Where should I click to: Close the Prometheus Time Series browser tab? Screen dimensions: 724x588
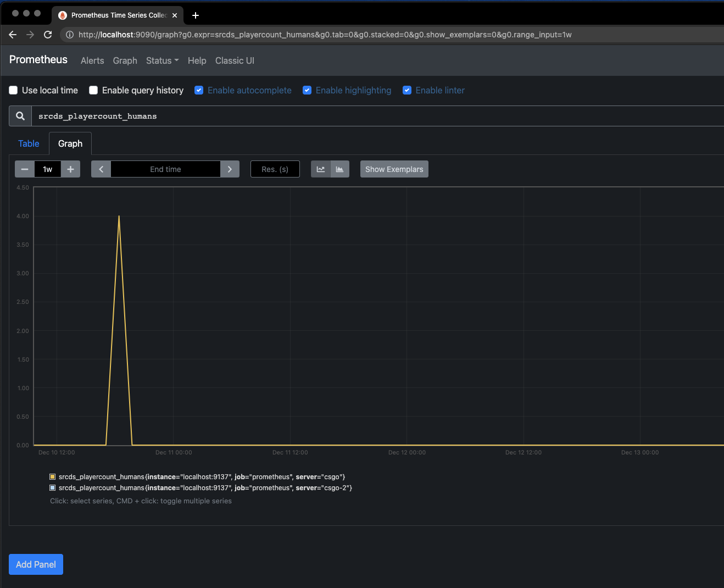point(175,15)
